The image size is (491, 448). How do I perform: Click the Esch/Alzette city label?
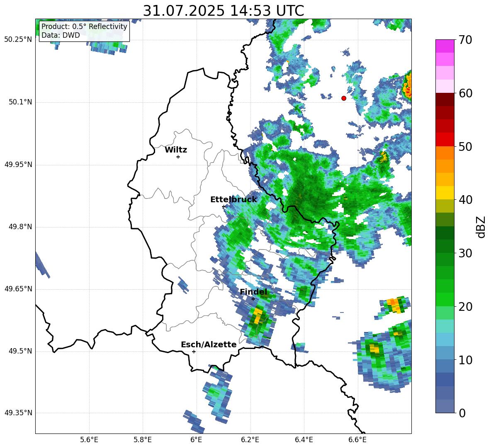coord(209,344)
